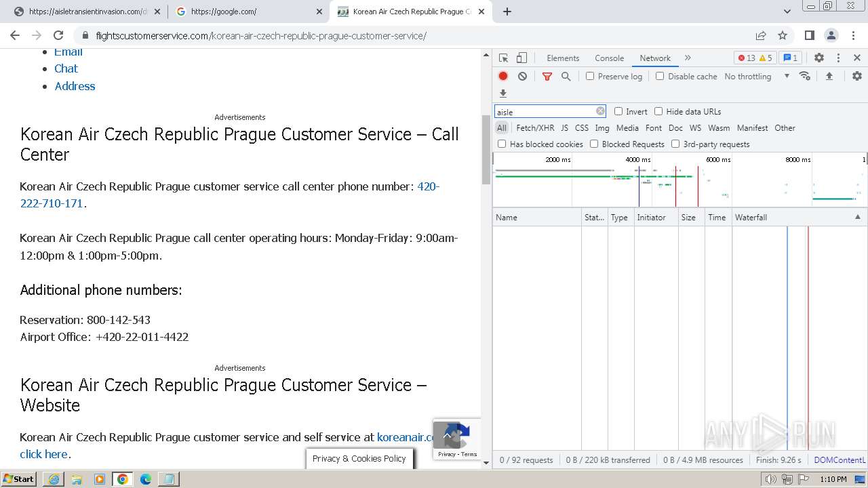Follow the Email link
This screenshot has width=868, height=488.
(68, 52)
